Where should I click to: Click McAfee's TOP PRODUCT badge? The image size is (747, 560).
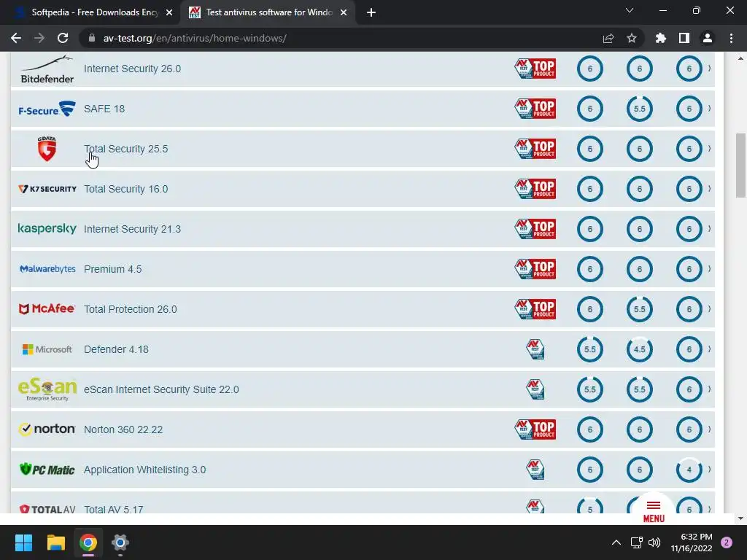tap(535, 309)
